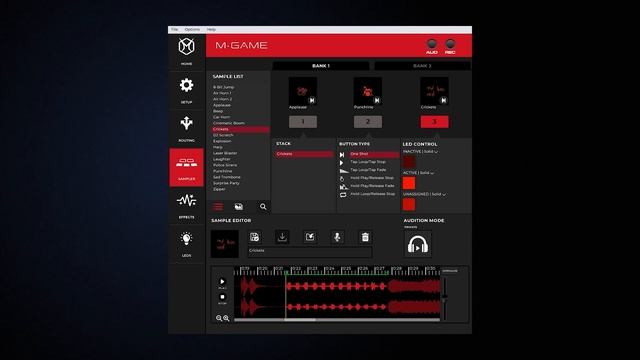Screen dimensions: 640x360
Task: Zoom in the waveform view
Action: point(226,318)
